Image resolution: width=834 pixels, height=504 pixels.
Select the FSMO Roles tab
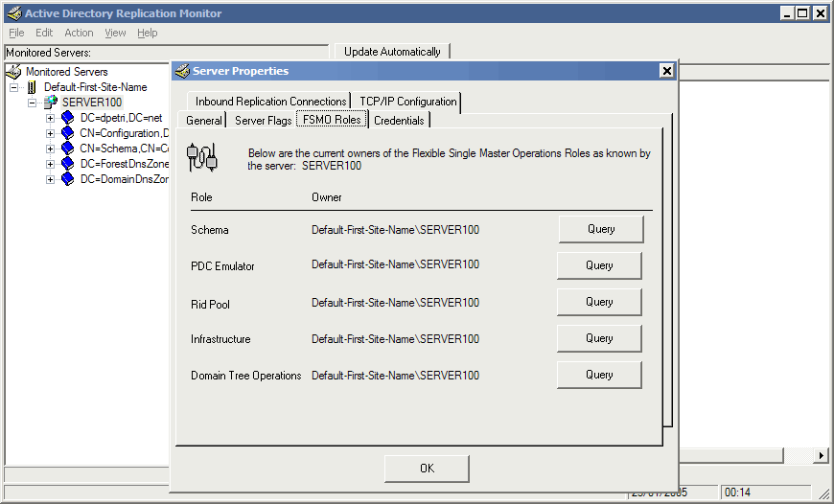332,119
